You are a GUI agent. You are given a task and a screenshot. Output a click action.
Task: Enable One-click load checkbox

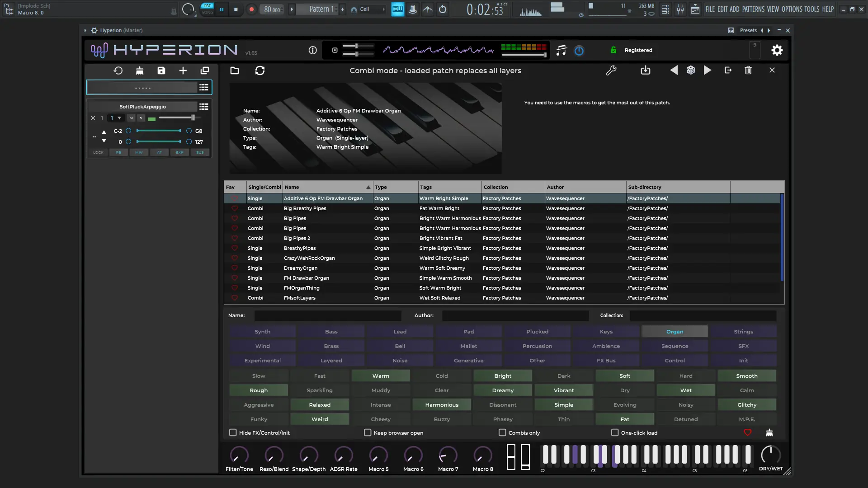click(615, 432)
